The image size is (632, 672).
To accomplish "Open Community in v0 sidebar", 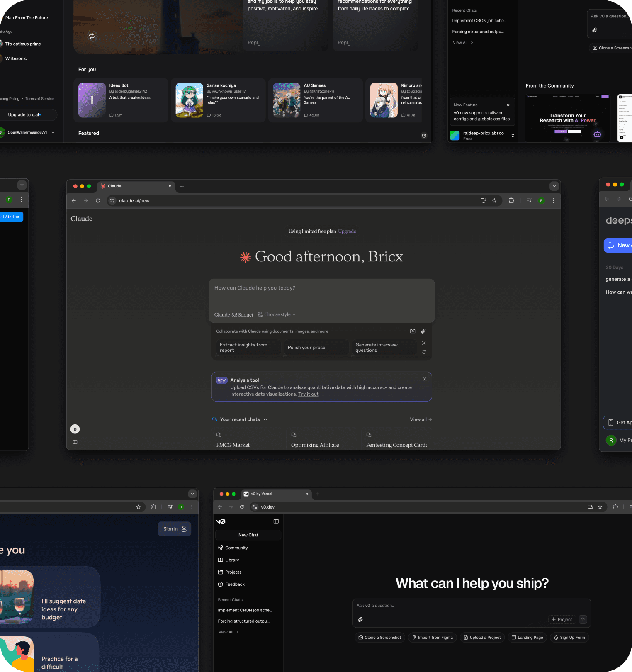I will point(233,548).
